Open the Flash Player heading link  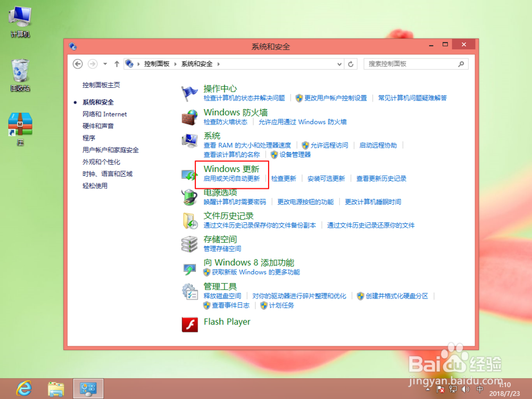coord(227,322)
